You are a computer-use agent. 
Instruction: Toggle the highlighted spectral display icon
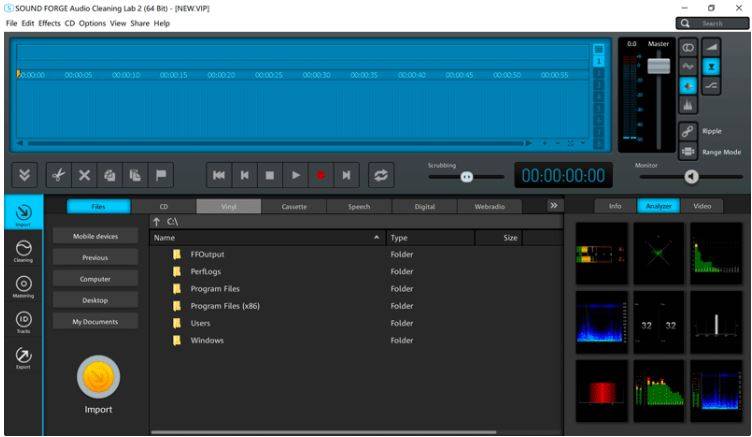[688, 86]
